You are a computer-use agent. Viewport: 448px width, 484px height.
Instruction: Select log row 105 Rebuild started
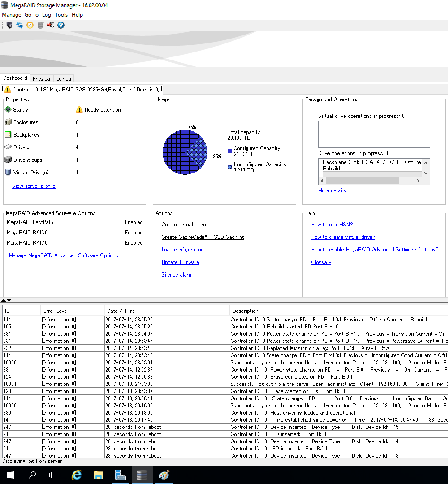(225, 327)
